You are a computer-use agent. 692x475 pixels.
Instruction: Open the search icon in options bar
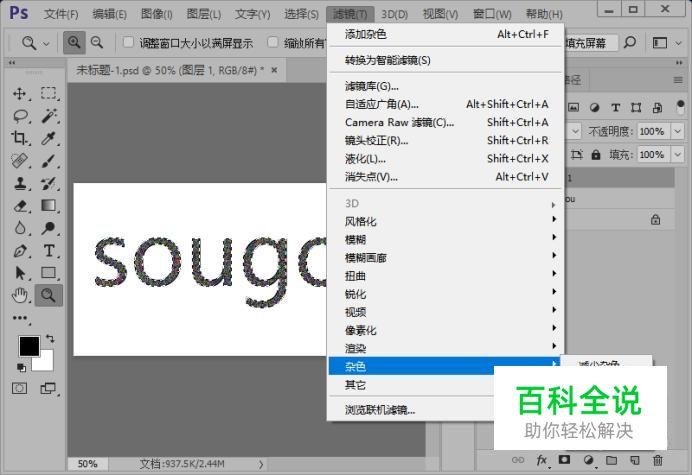[x=630, y=43]
